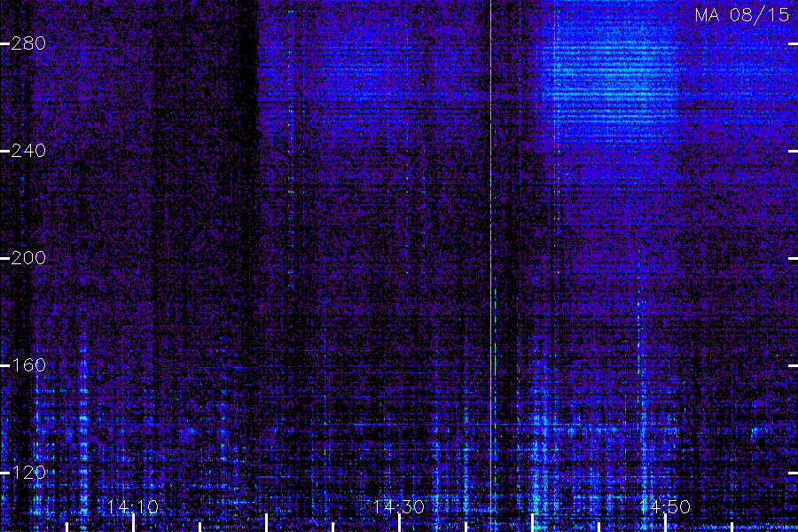The width and height of the screenshot is (798, 532).
Task: Click the tall time tick under 14:30
Action: pyautogui.click(x=400, y=523)
